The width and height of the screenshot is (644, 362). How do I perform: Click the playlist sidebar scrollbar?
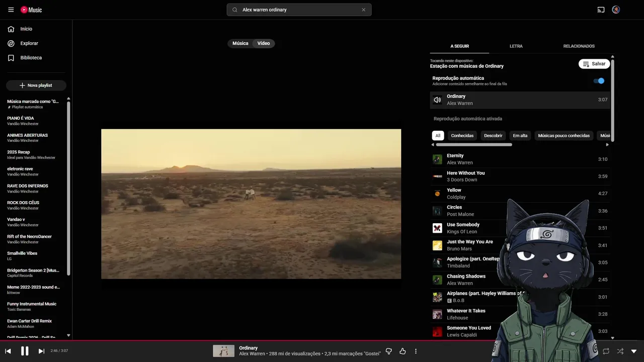[68, 189]
